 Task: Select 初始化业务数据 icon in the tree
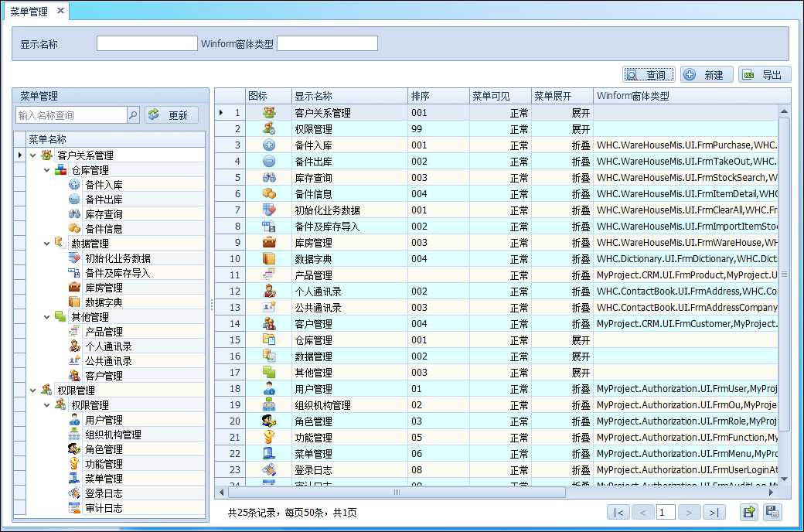[74, 258]
